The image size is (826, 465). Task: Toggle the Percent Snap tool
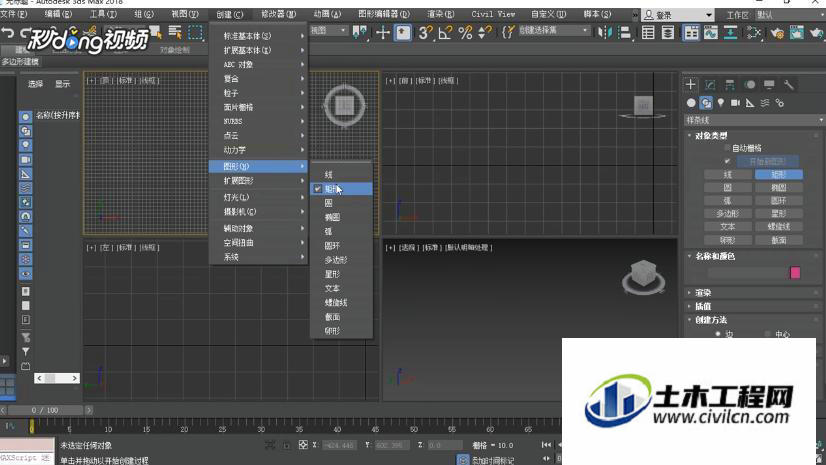465,33
